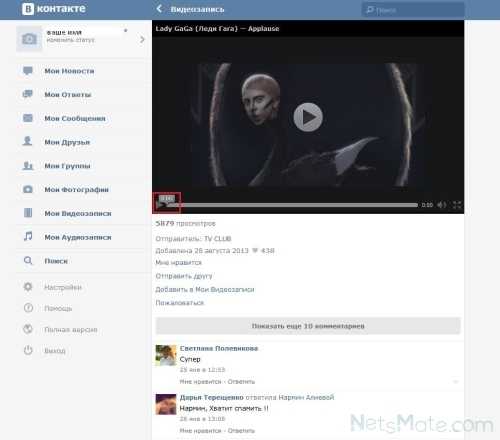The height and width of the screenshot is (440, 500).
Task: Click the Полная версия globe icon
Action: coord(28,329)
